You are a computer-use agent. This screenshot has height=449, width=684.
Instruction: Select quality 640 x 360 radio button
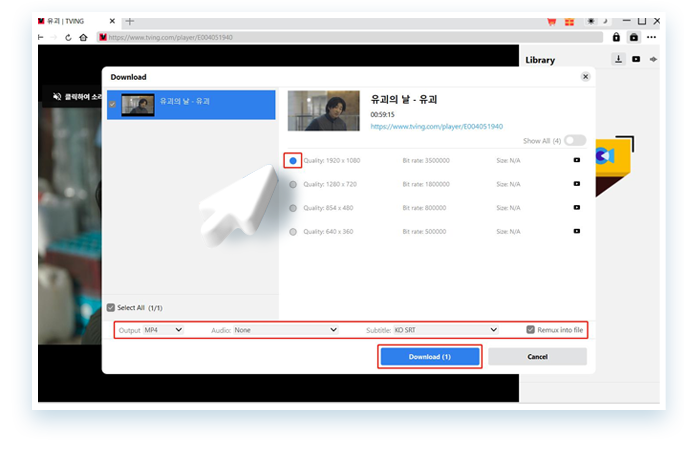(293, 232)
